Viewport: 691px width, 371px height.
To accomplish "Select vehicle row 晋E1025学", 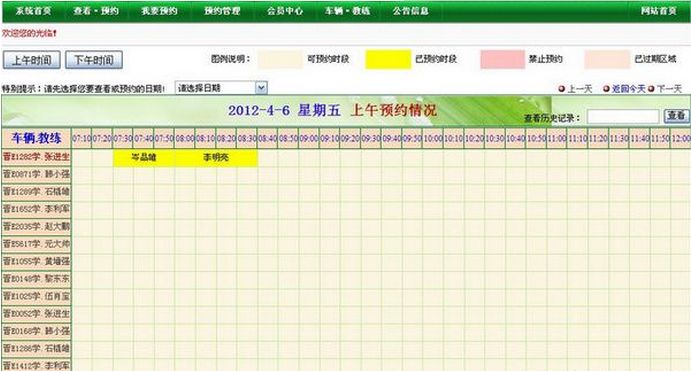I will pyautogui.click(x=36, y=296).
